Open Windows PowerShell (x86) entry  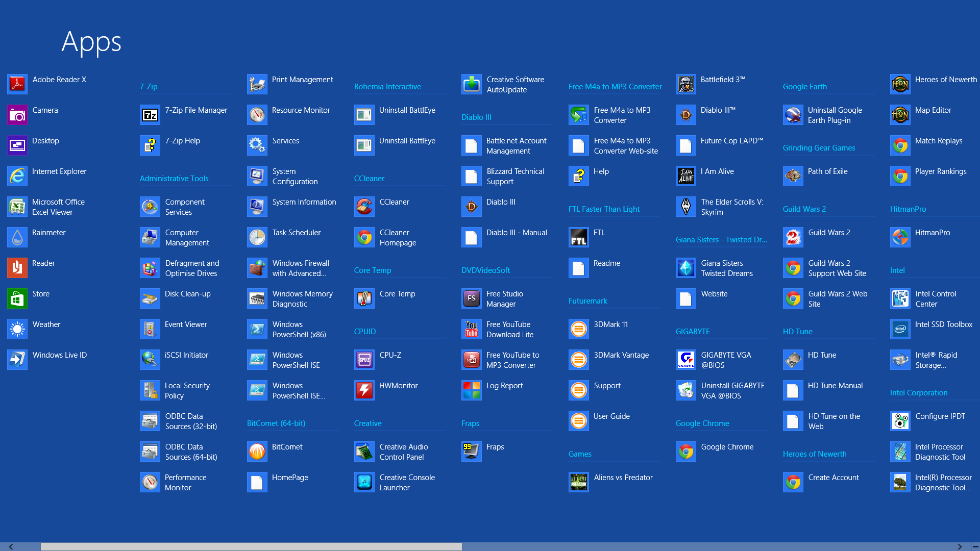(x=287, y=329)
